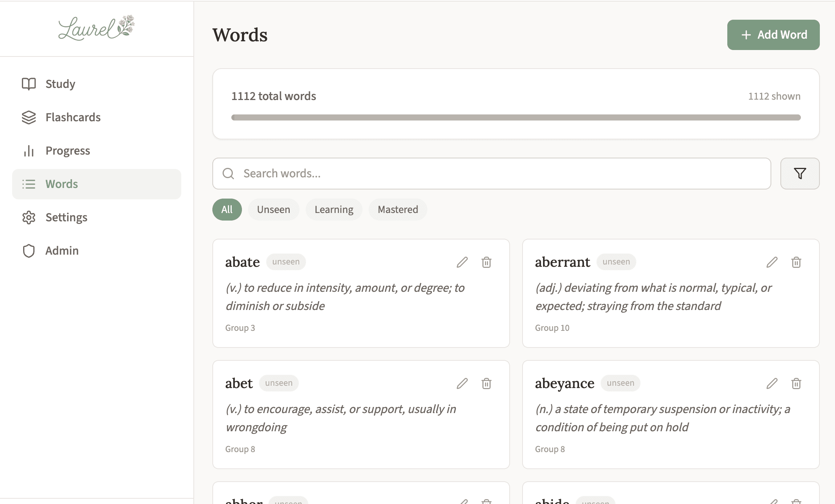Viewport: 835px width, 504px height.
Task: Click the Add Word button
Action: (773, 35)
